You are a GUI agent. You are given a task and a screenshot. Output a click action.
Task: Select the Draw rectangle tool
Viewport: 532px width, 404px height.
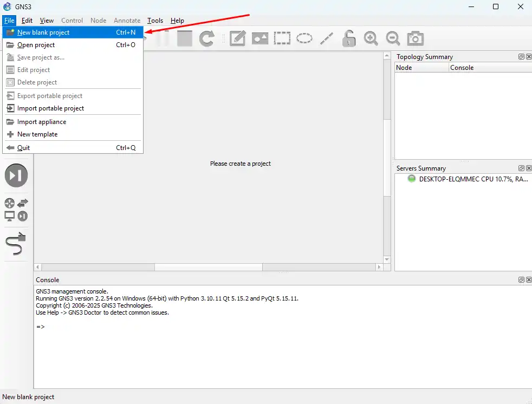coord(282,38)
